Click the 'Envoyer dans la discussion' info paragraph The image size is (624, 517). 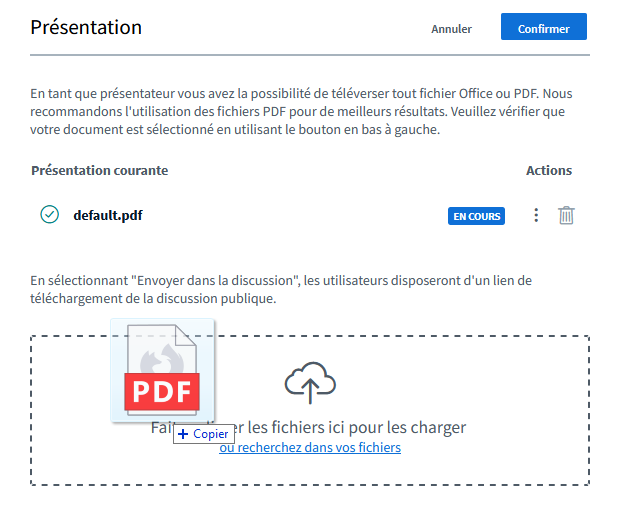pyautogui.click(x=280, y=289)
